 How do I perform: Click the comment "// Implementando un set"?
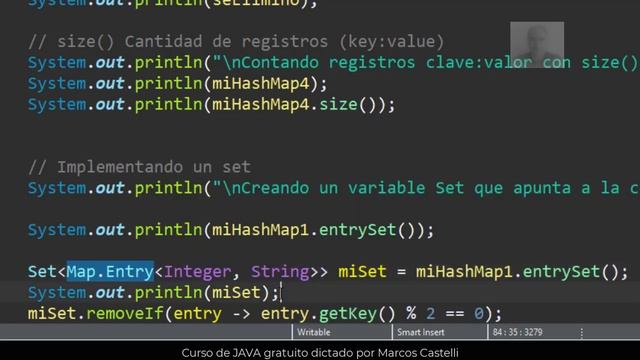pyautogui.click(x=139, y=167)
